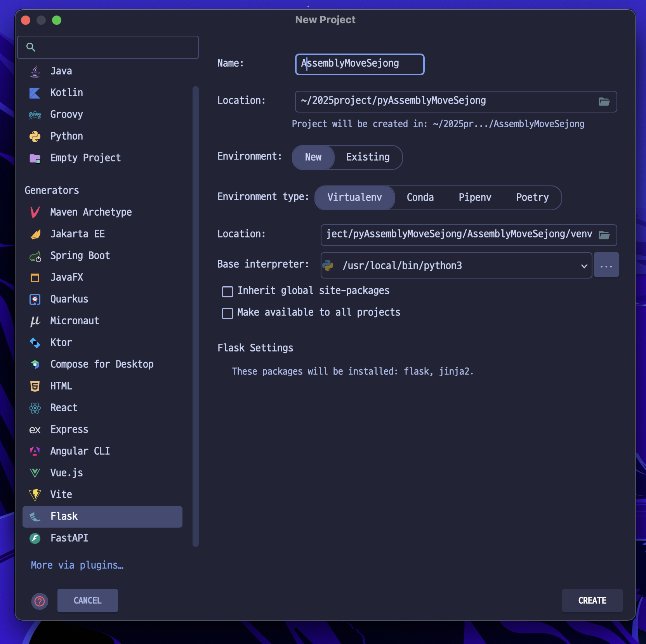The width and height of the screenshot is (646, 644).
Task: Select Angular CLI generator label
Action: (80, 451)
